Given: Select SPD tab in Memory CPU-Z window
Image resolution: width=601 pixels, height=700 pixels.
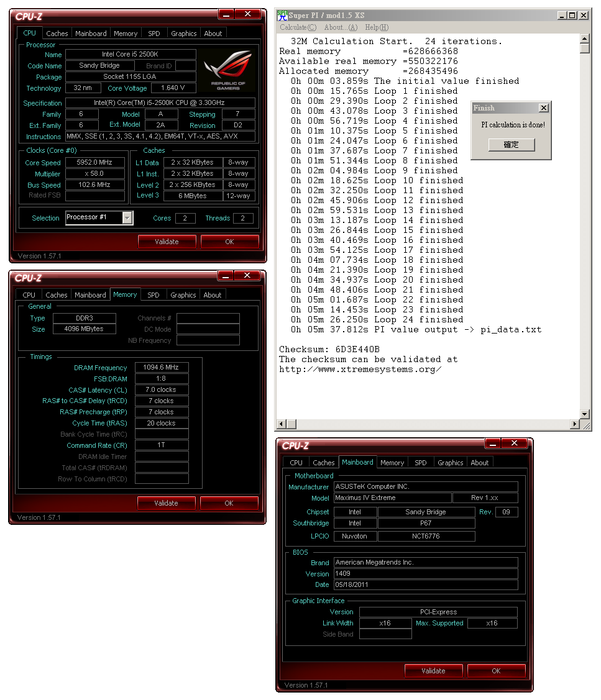Looking at the screenshot, I should tap(154, 295).
